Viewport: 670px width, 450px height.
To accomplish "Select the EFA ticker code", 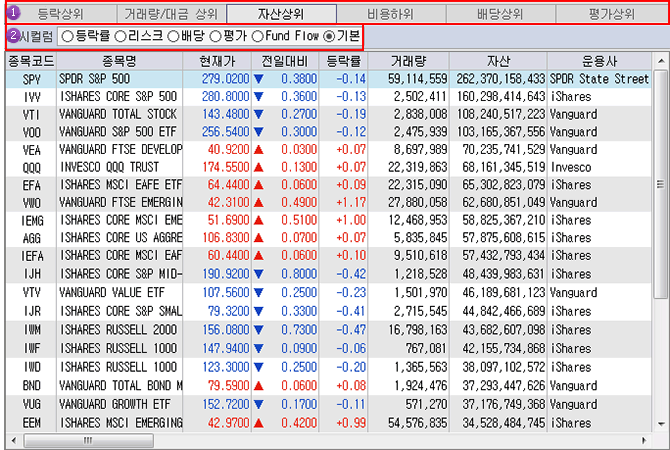I will 32,185.
